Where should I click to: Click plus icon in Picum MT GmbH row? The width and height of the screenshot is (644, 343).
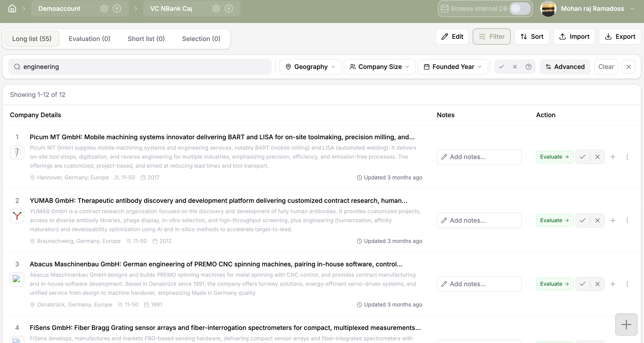pyautogui.click(x=612, y=157)
